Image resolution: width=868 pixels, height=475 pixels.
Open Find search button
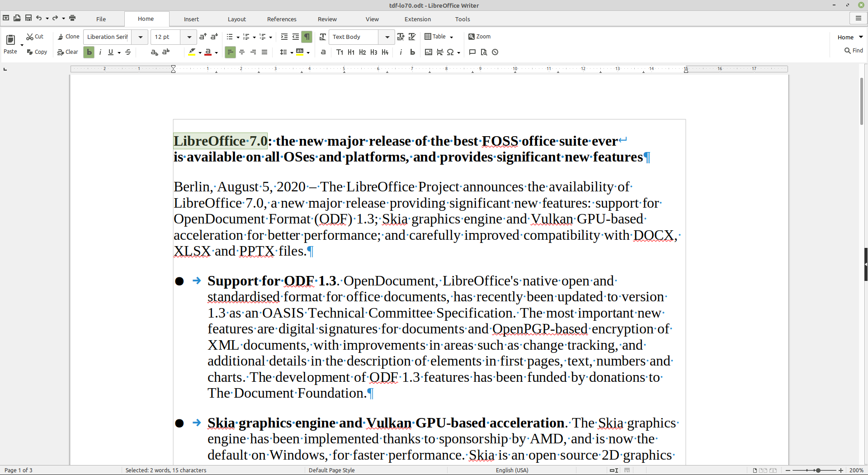pos(854,51)
